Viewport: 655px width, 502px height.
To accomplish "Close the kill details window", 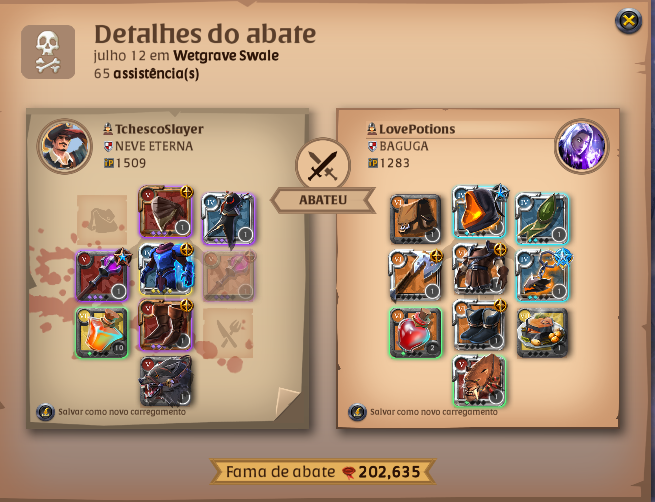I will [x=628, y=20].
